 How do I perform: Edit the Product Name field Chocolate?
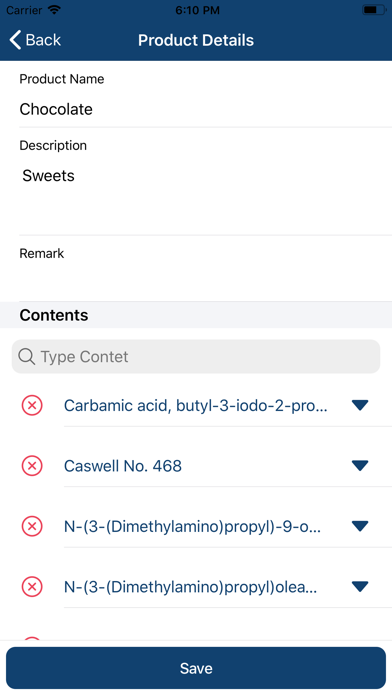click(205, 109)
